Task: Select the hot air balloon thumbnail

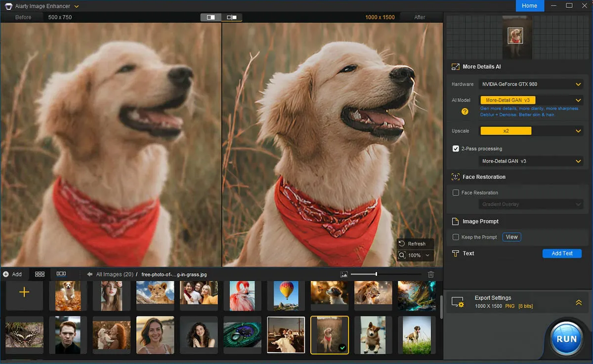Action: 286,295
